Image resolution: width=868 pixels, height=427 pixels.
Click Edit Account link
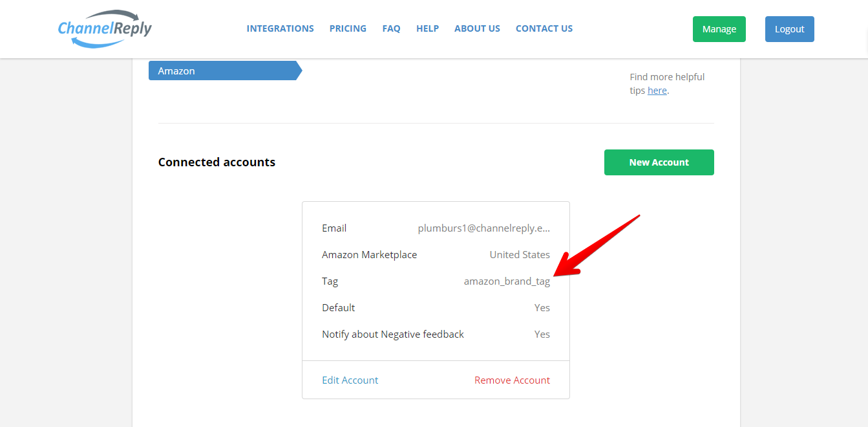(350, 380)
